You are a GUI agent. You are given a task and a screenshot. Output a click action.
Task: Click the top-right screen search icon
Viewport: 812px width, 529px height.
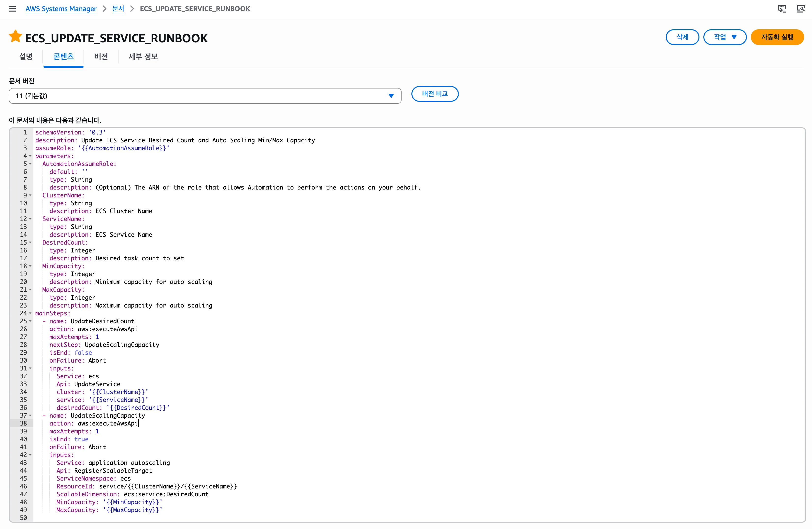[800, 9]
